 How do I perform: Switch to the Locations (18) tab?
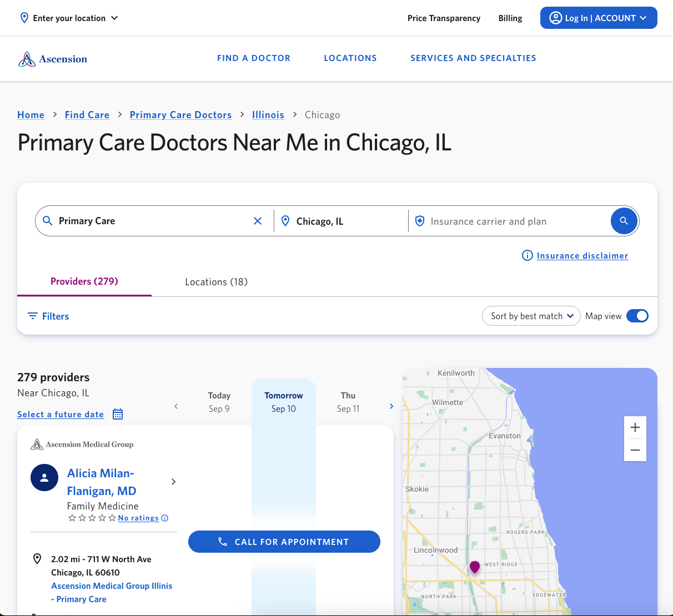point(216,282)
